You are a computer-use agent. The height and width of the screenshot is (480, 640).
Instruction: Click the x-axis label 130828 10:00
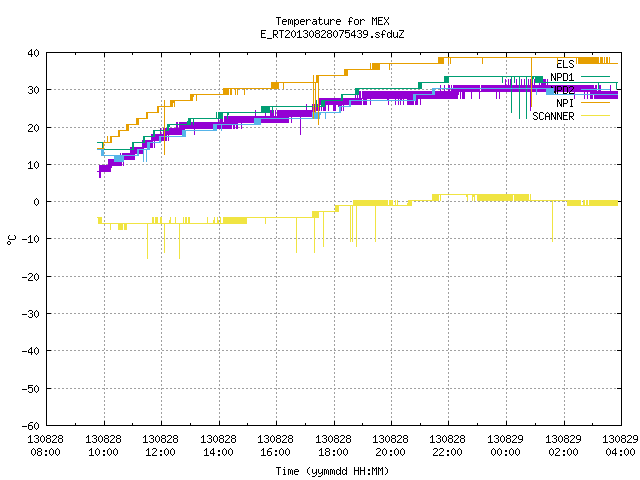(x=103, y=446)
